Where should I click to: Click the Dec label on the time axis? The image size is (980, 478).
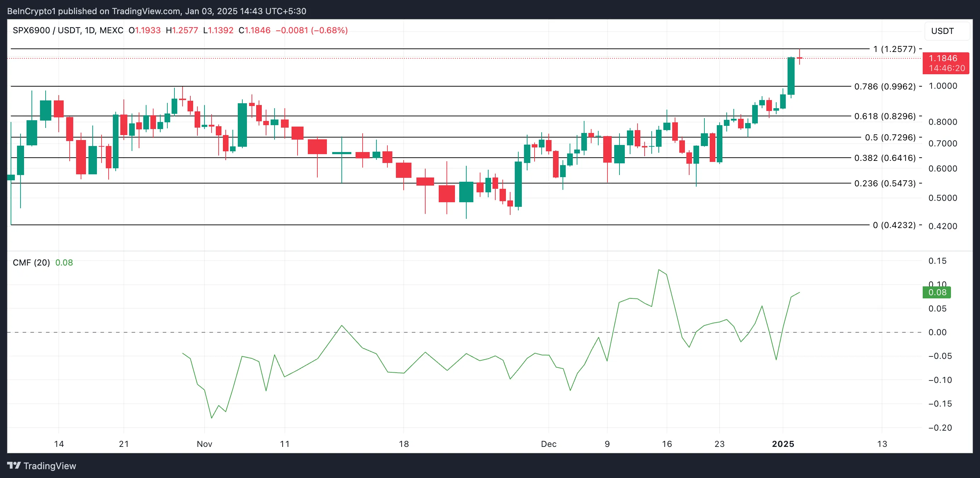(549, 444)
